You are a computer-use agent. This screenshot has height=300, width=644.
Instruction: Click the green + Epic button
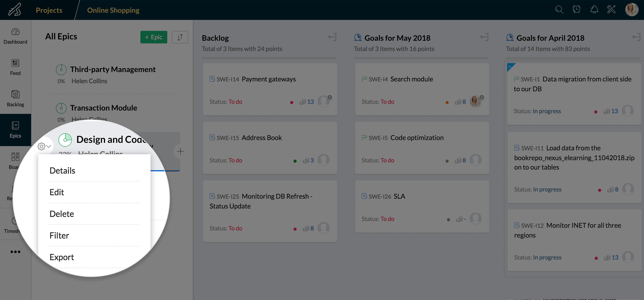[x=153, y=37]
